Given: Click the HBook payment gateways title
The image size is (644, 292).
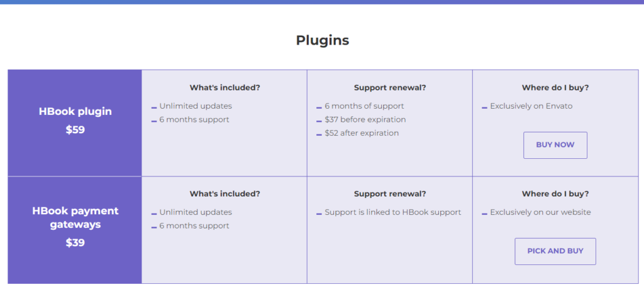Looking at the screenshot, I should coord(75,218).
